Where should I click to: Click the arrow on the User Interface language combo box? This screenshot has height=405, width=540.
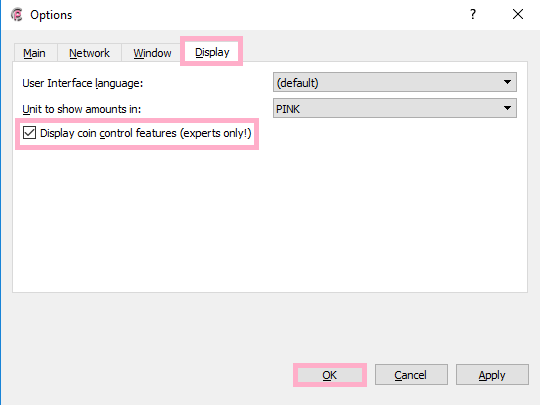507,82
